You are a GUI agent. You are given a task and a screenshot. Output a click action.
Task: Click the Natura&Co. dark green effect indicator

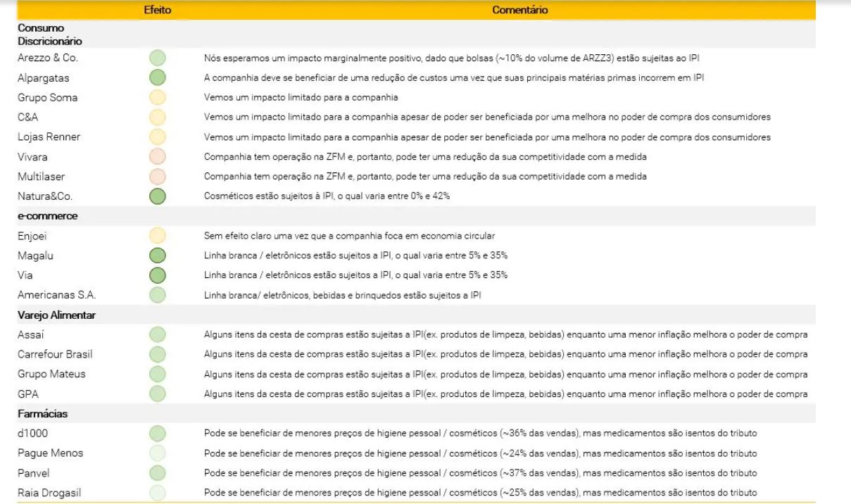point(158,196)
